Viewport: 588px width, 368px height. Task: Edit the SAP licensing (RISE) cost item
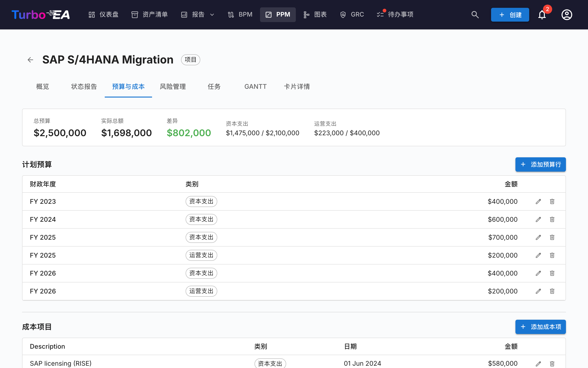coord(538,364)
